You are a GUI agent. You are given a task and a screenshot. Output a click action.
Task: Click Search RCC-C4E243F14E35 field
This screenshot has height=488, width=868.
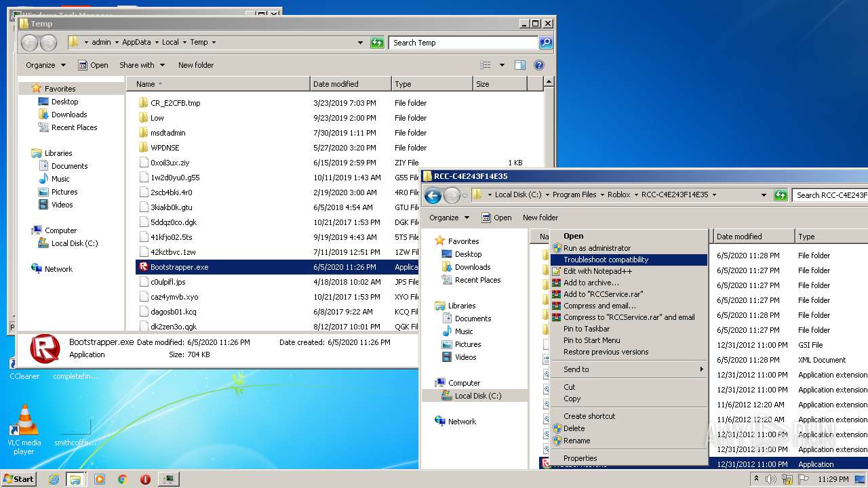tap(831, 195)
